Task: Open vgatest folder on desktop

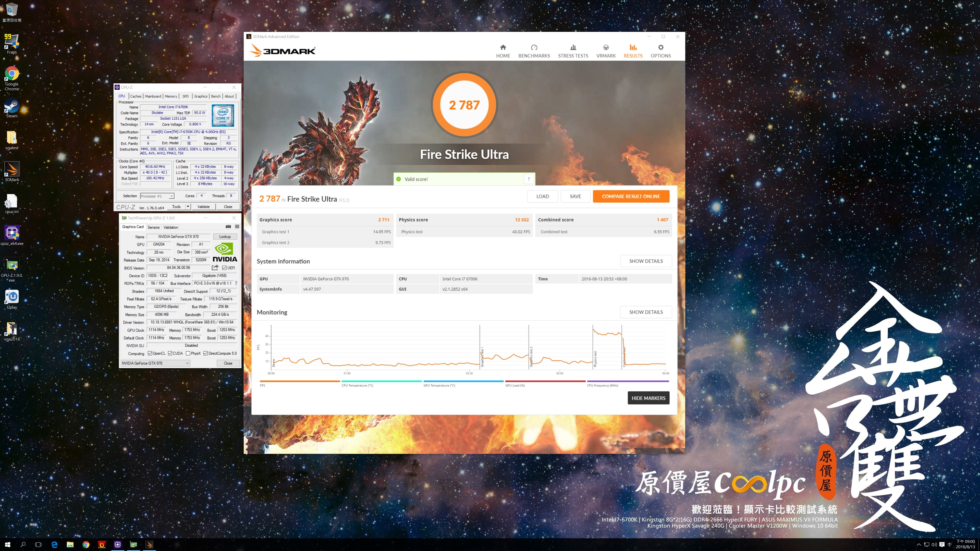Action: coord(12,140)
